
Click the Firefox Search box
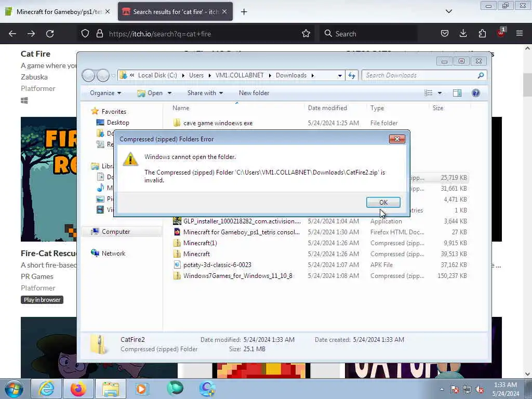[368, 34]
